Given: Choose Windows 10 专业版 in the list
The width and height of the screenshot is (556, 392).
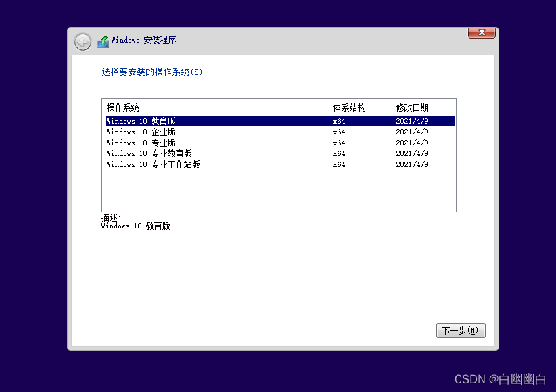Looking at the screenshot, I should click(x=280, y=143).
